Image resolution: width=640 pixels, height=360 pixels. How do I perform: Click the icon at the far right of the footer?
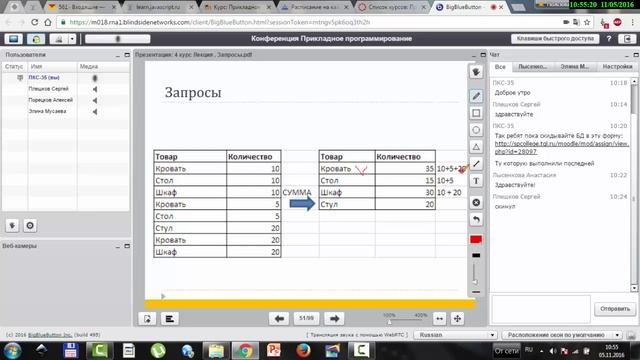(x=631, y=335)
